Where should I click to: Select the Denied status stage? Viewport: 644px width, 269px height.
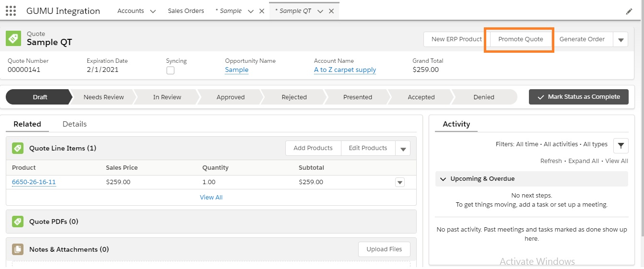coord(484,97)
